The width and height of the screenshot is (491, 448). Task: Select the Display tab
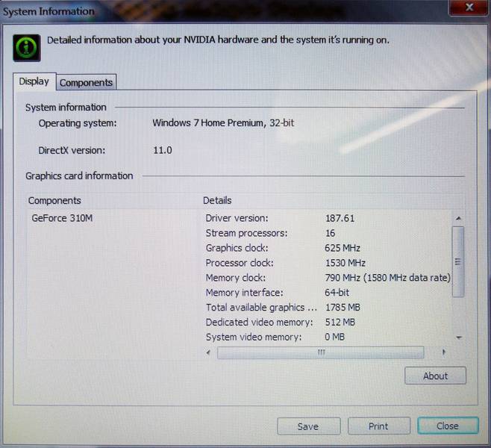pyautogui.click(x=34, y=81)
